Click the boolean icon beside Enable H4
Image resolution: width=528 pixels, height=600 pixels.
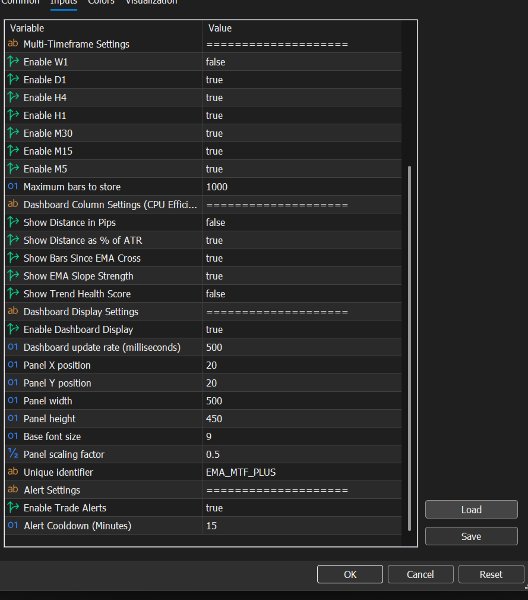coord(13,97)
